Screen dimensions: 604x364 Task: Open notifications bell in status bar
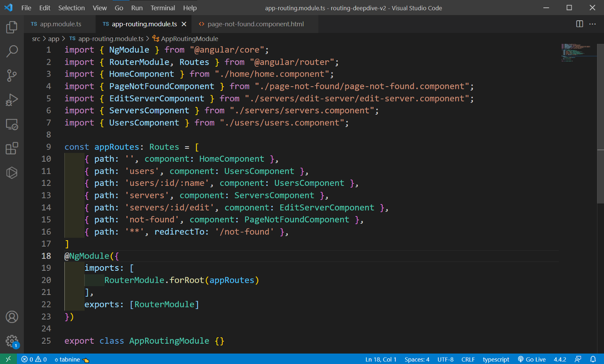click(593, 359)
